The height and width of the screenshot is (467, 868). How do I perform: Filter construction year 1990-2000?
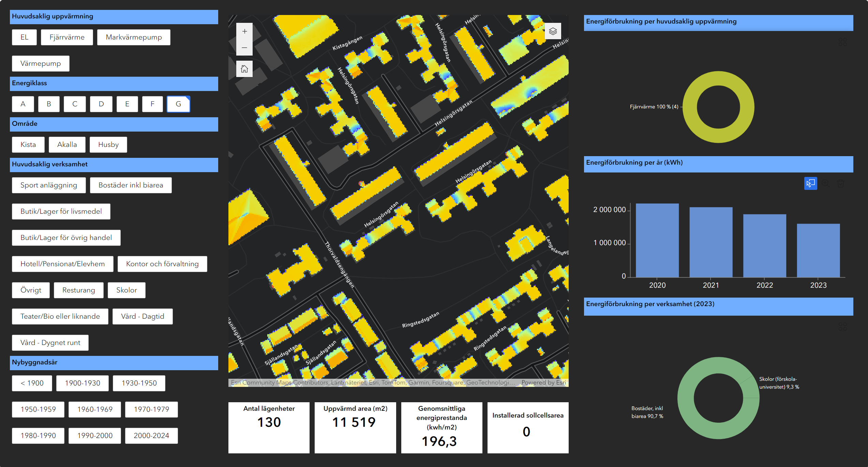coord(95,436)
